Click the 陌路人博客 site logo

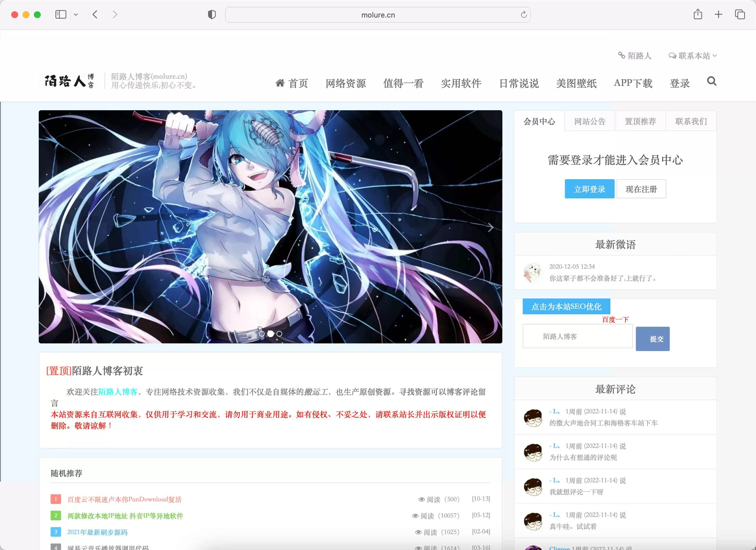[69, 81]
